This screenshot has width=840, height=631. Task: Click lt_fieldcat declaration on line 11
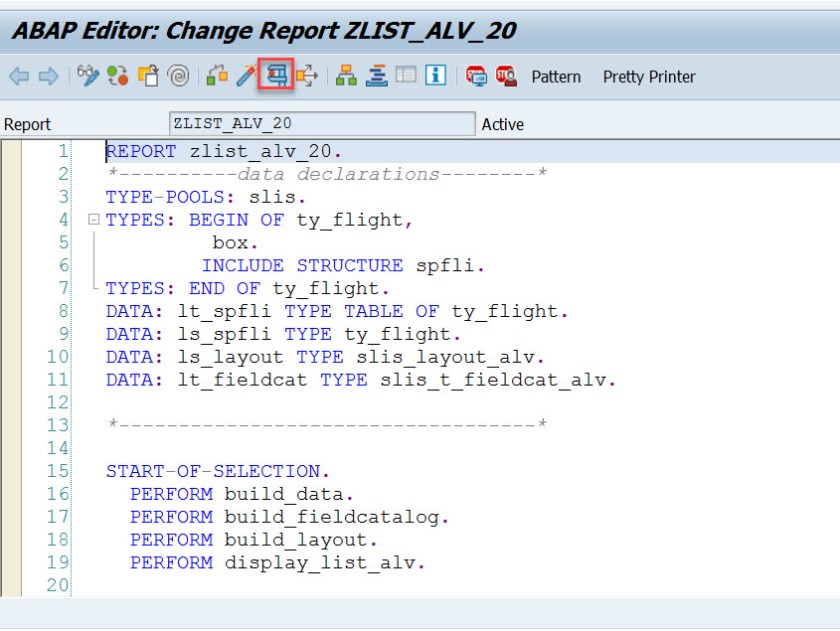(x=361, y=380)
